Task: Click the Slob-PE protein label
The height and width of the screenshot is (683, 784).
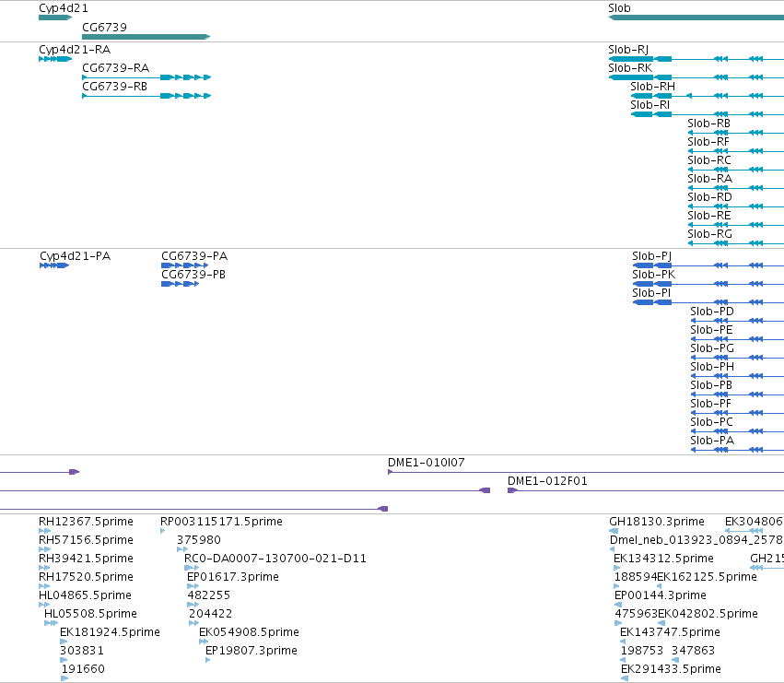Action: pyautogui.click(x=711, y=330)
